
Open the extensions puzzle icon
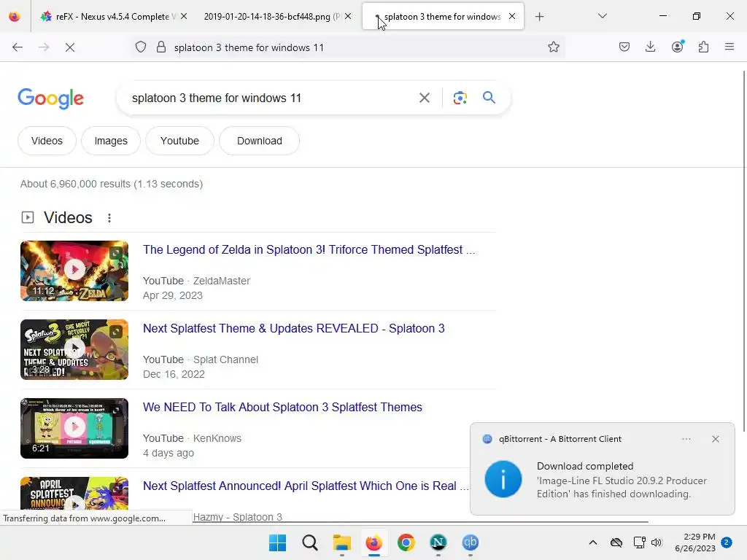pyautogui.click(x=703, y=47)
